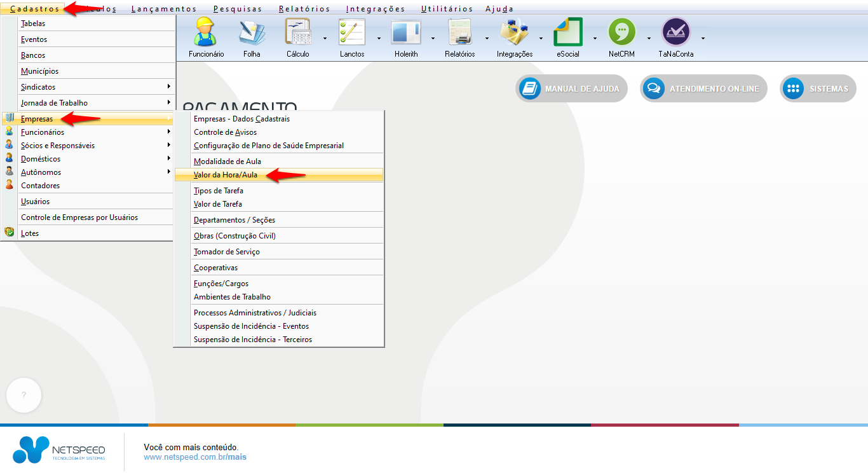Choose Departamentos / Seções from submenu
This screenshot has width=868, height=475.
coord(234,220)
